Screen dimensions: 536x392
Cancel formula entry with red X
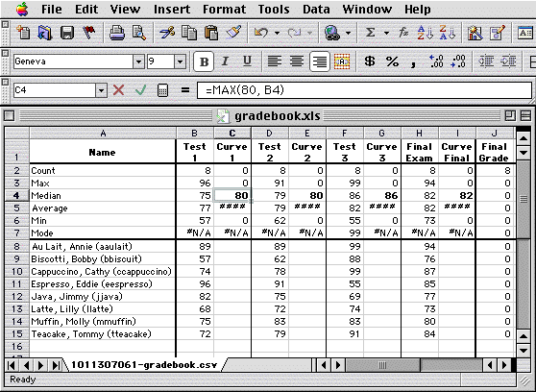point(118,90)
